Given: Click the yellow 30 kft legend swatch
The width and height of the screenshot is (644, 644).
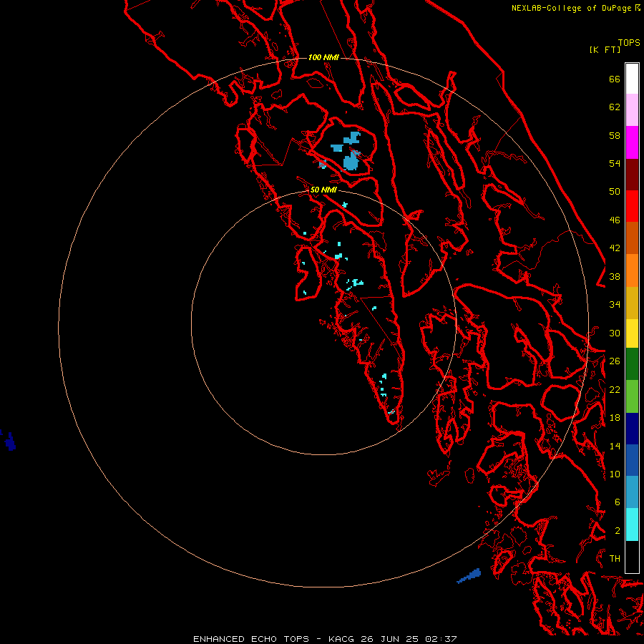Looking at the screenshot, I should (x=632, y=333).
